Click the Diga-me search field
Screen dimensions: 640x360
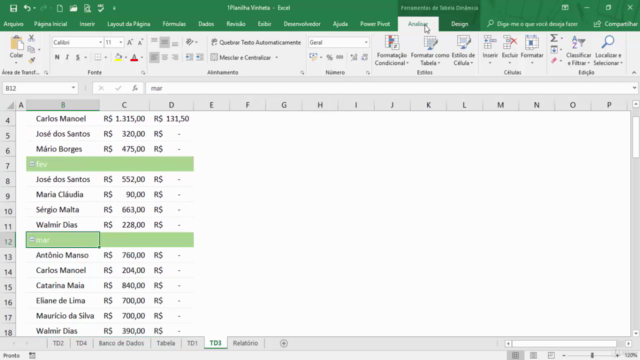click(x=533, y=24)
